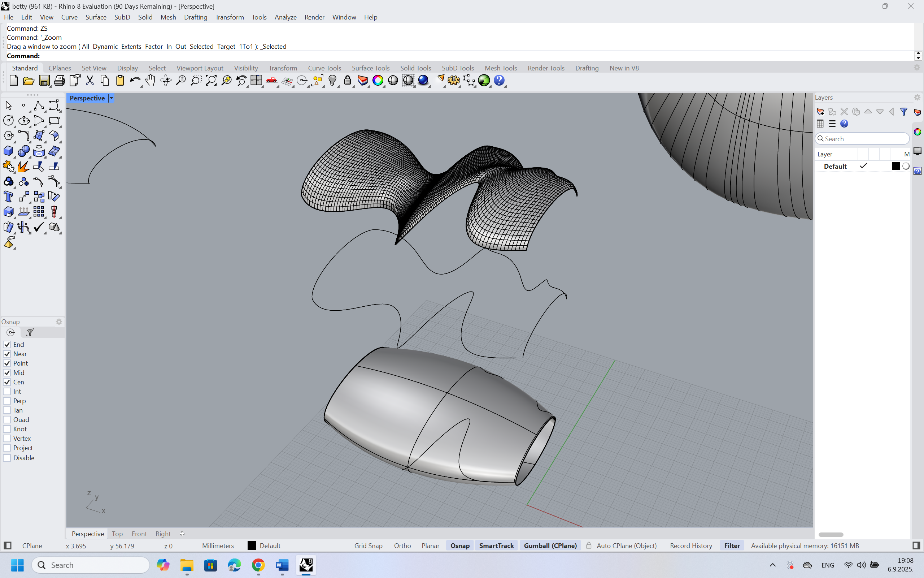Select the Polyline tool in left sidebar
The width and height of the screenshot is (924, 578).
39,105
